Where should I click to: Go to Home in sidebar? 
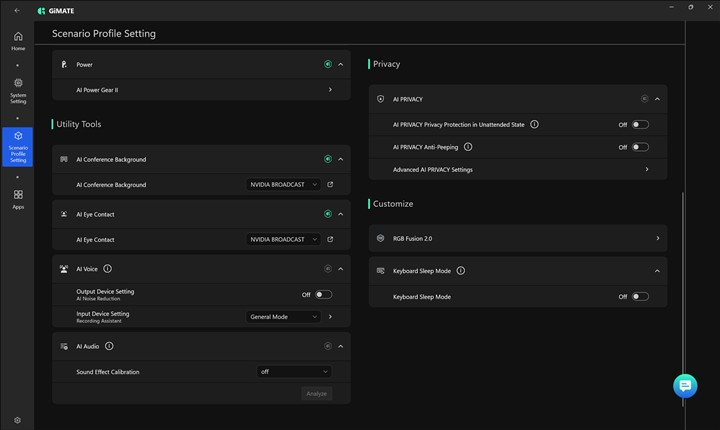[x=18, y=40]
